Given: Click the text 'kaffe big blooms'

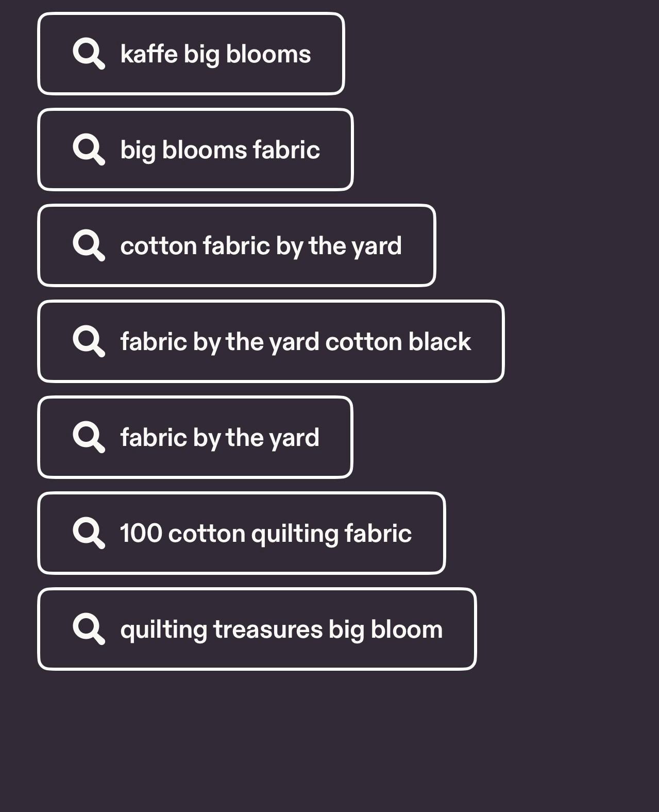Looking at the screenshot, I should tap(215, 54).
